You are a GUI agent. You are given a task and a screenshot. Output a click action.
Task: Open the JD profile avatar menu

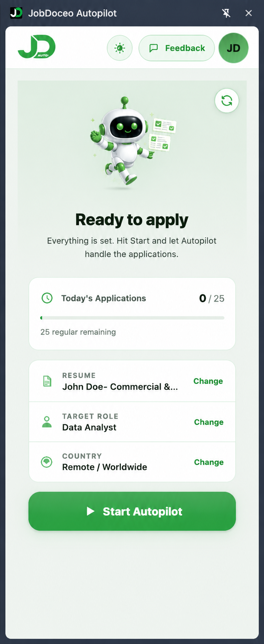coord(233,48)
